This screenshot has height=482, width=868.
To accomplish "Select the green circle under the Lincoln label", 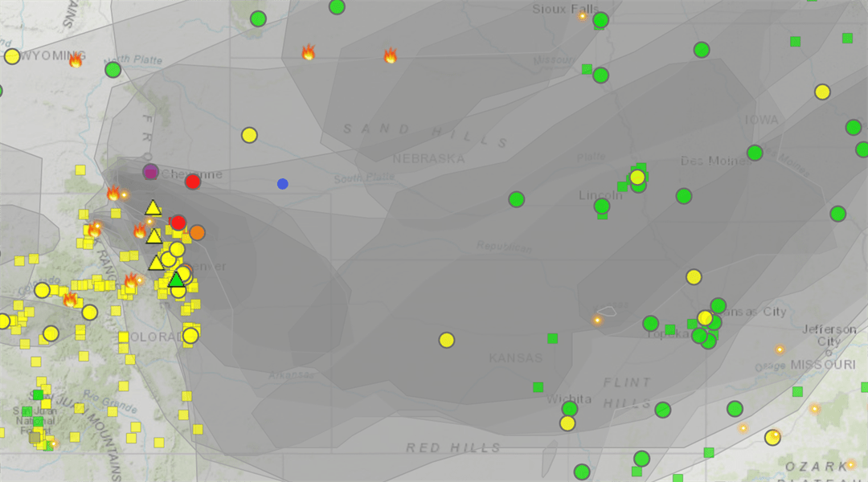I will (x=602, y=206).
